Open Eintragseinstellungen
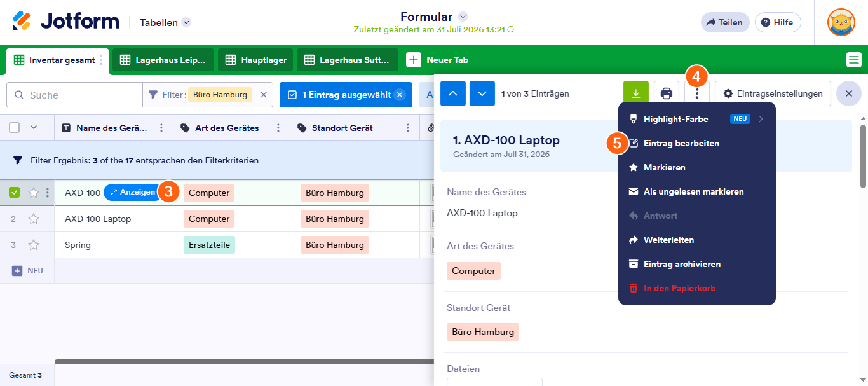The height and width of the screenshot is (386, 868). 773,93
